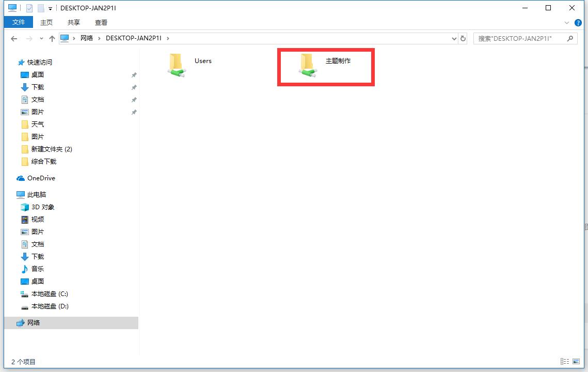This screenshot has width=588, height=372.
Task: Click the back navigation arrow
Action: 14,38
